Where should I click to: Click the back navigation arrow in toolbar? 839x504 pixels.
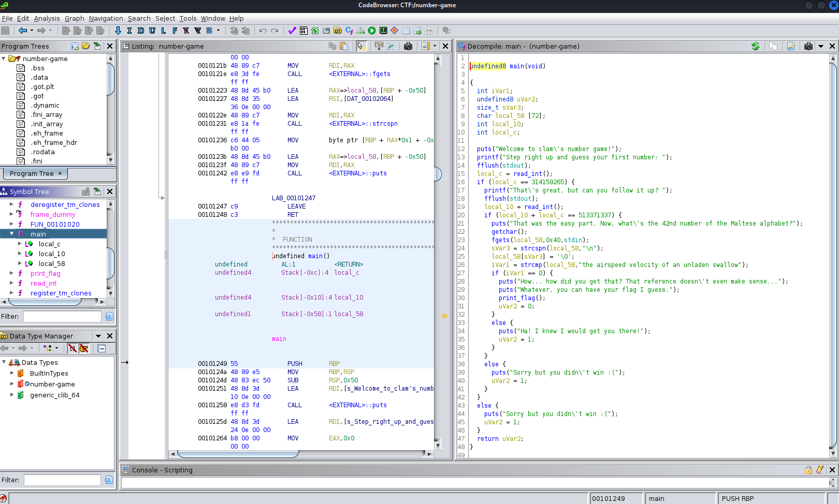pyautogui.click(x=22, y=31)
